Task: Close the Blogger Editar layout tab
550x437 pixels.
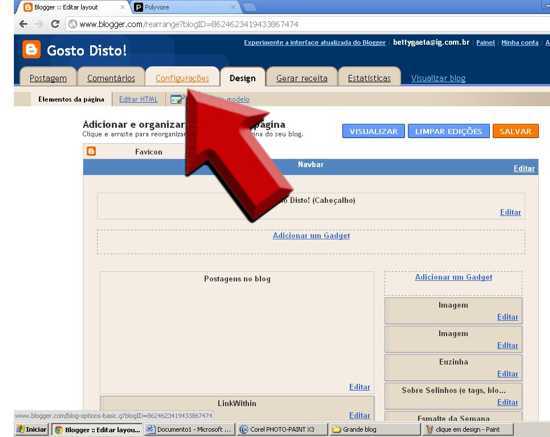Action: click(123, 7)
